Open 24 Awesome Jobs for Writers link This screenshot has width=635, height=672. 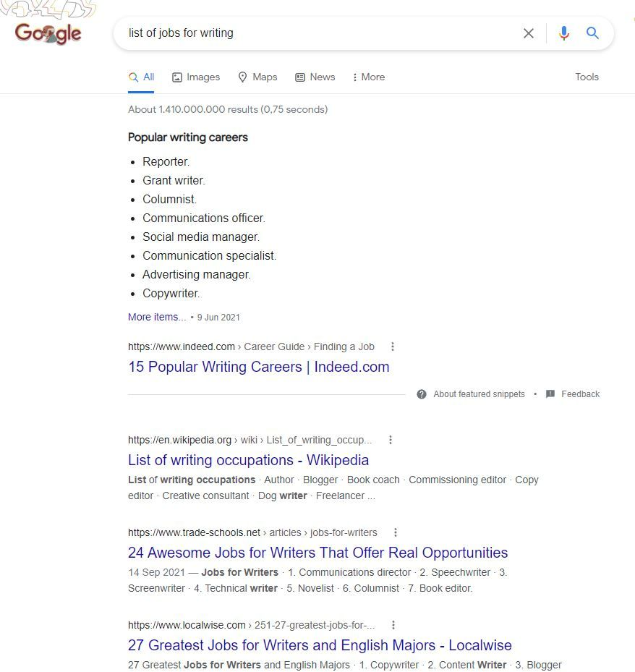[x=317, y=553]
